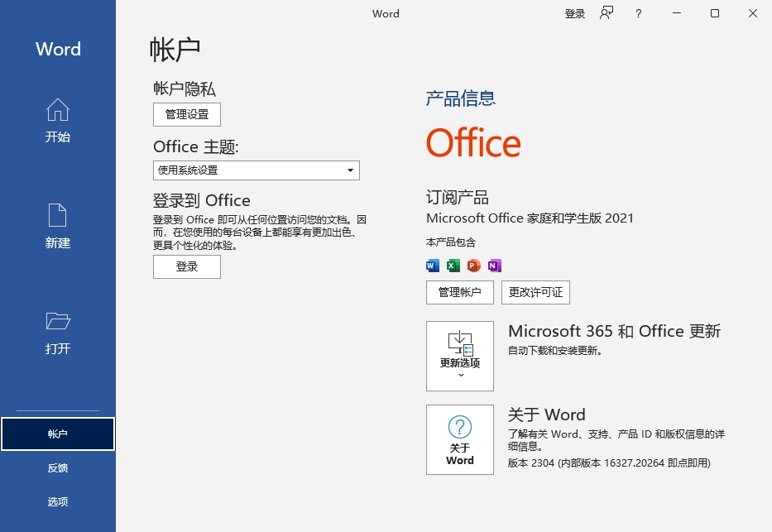Open 选项 in the sidebar
772x532 pixels.
(x=58, y=502)
